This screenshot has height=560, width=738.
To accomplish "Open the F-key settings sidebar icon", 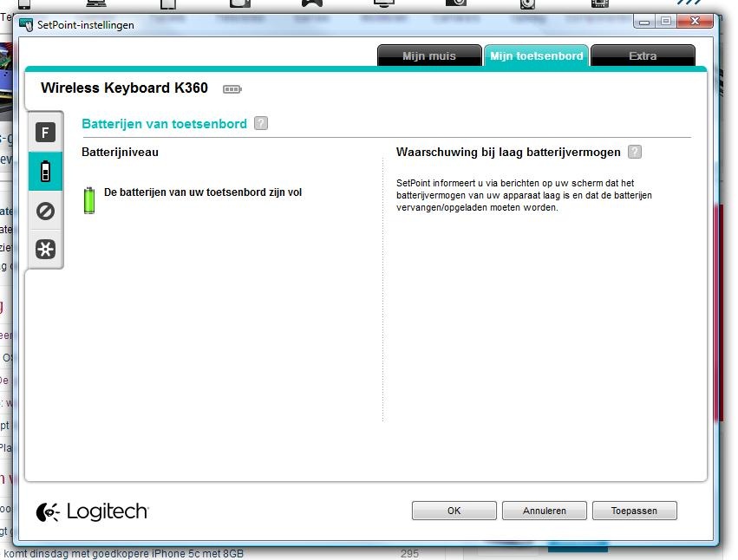I will (46, 133).
